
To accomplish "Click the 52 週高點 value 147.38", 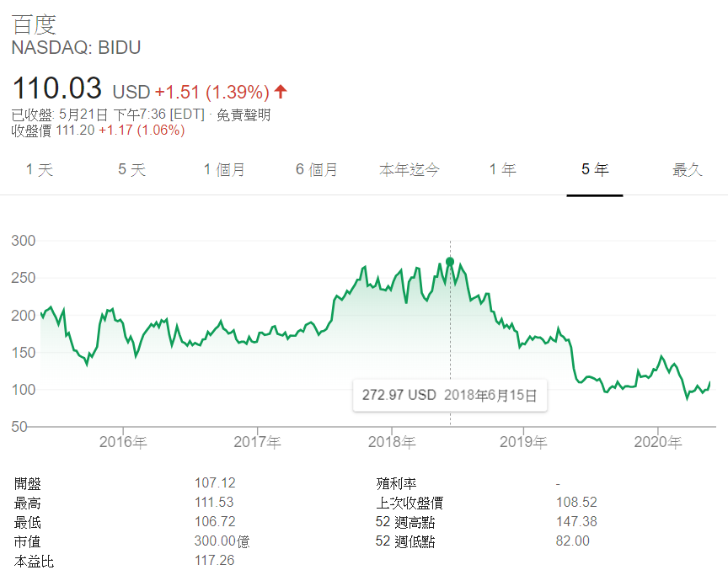I will coord(576,522).
